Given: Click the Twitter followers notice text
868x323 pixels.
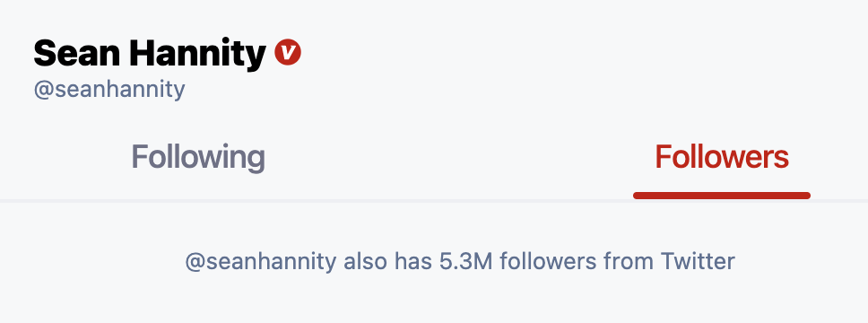Looking at the screenshot, I should (x=460, y=261).
